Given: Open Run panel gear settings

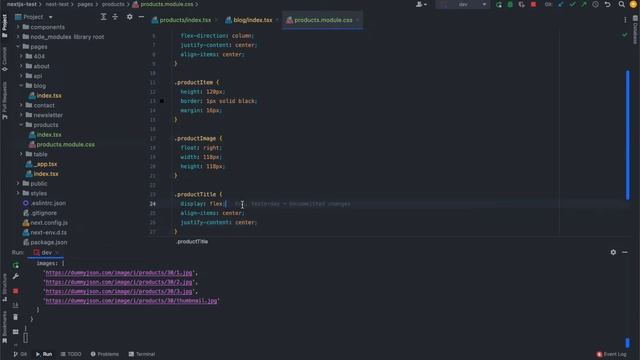Looking at the screenshot, I should [x=613, y=252].
